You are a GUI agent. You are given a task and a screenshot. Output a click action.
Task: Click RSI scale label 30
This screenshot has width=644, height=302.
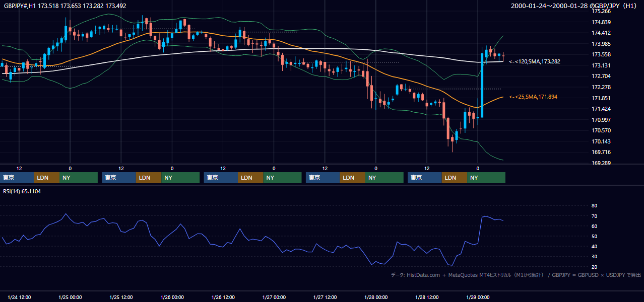[x=594, y=257]
